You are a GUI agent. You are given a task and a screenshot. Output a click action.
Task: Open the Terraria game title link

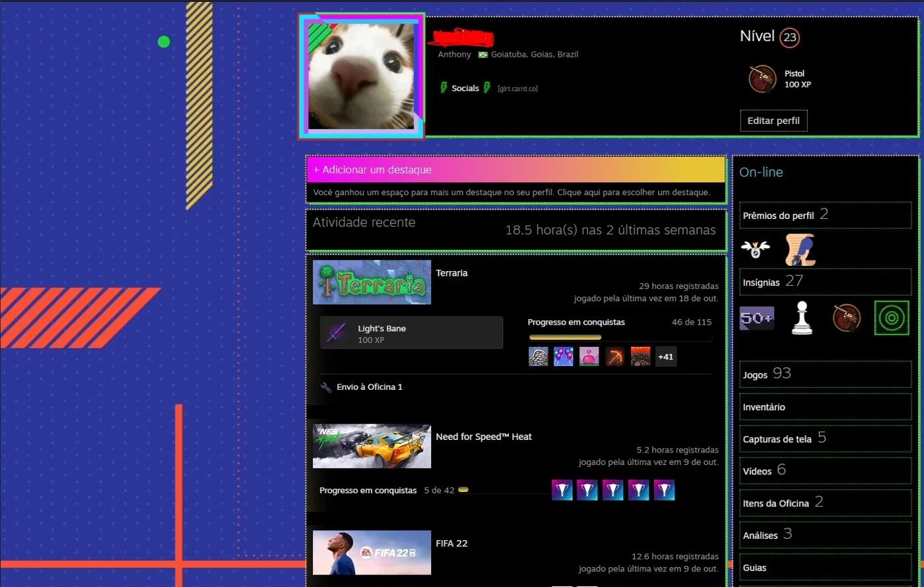point(451,273)
